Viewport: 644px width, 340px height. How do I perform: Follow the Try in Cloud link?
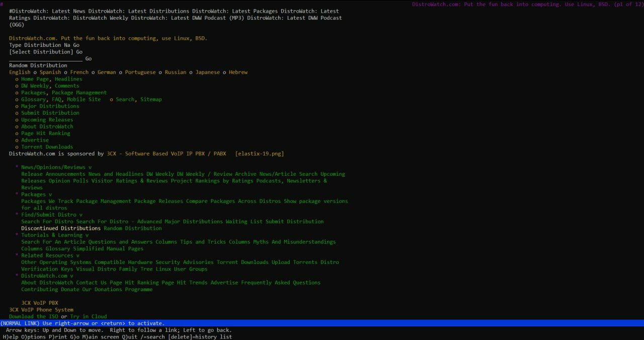[89, 317]
